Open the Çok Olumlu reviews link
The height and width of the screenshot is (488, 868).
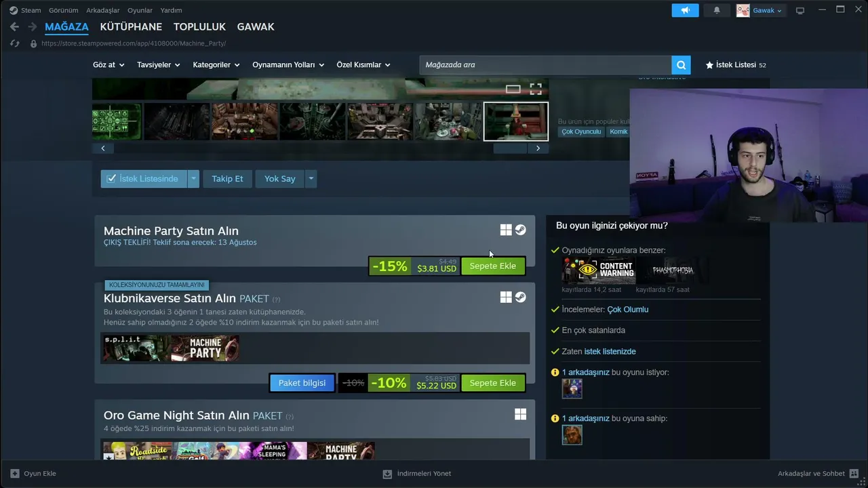(x=627, y=310)
